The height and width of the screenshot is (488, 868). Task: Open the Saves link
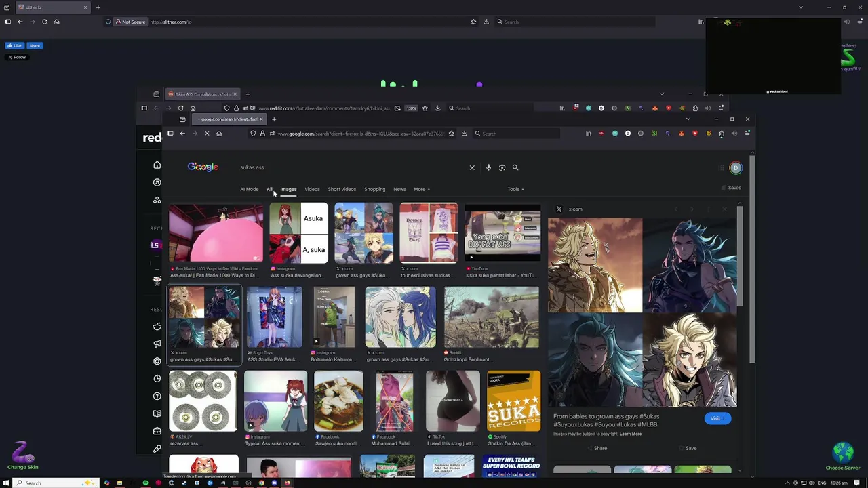(x=732, y=188)
